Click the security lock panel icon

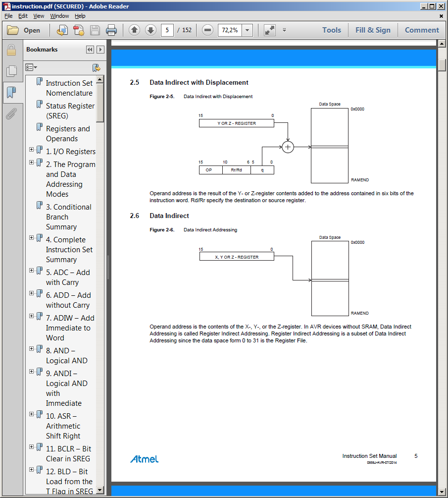[11, 50]
